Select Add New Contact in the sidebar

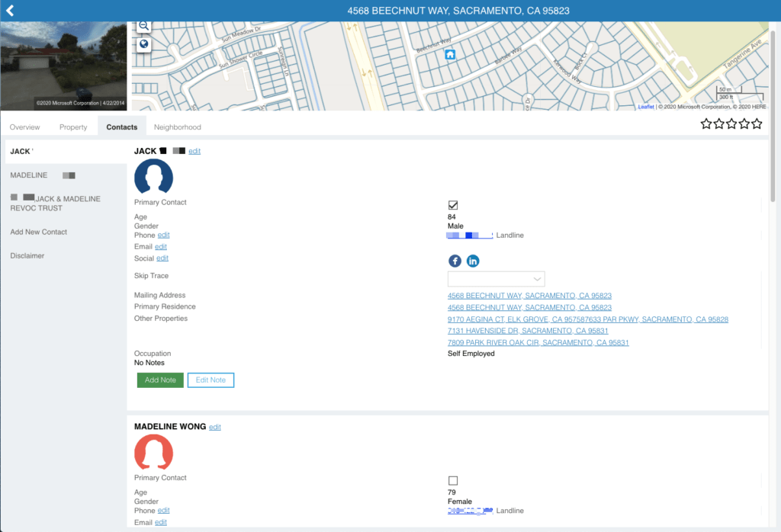coord(38,232)
